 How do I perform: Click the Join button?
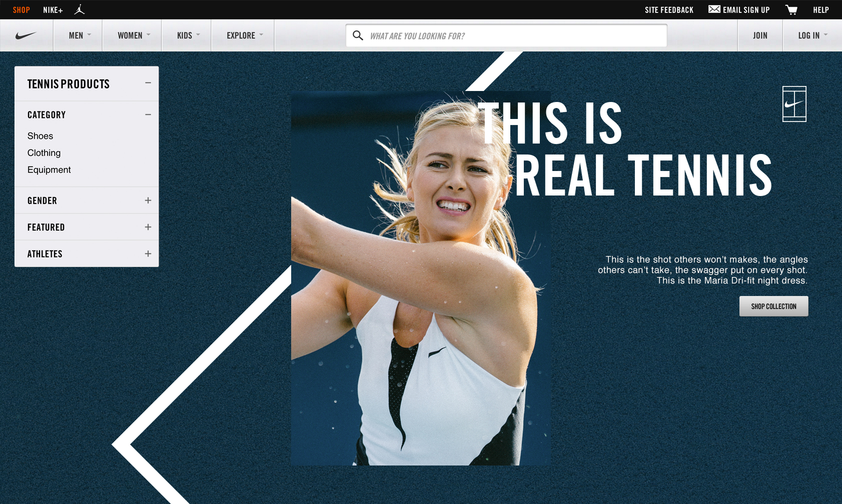pos(760,35)
